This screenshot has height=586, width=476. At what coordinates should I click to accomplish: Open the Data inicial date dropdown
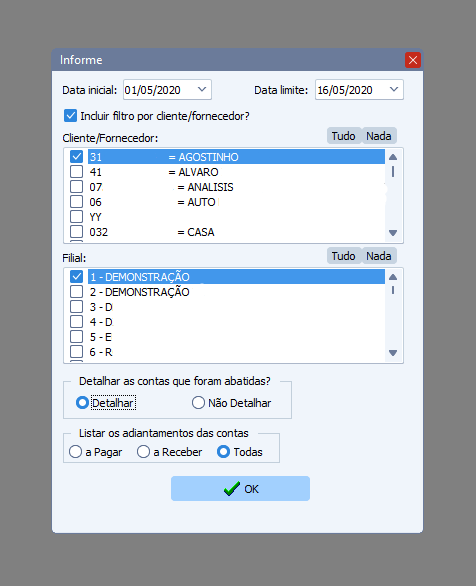(x=202, y=90)
